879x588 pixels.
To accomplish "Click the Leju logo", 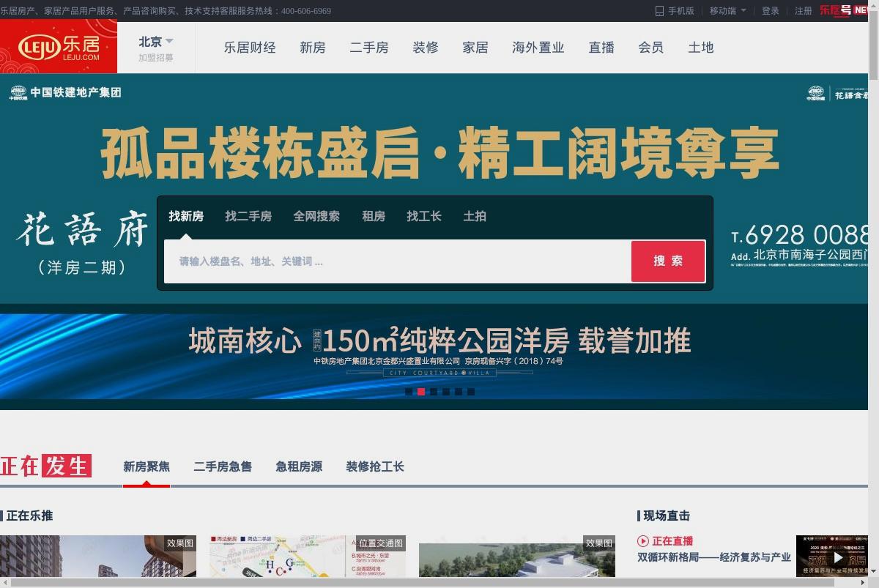I will tap(59, 48).
